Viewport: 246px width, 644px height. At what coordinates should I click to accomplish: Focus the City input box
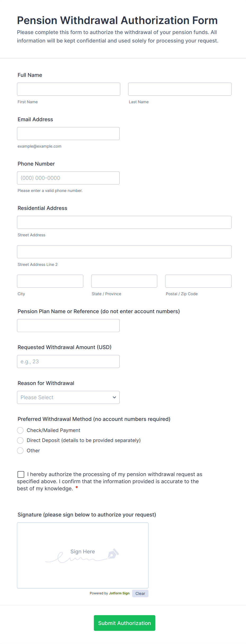click(x=50, y=281)
